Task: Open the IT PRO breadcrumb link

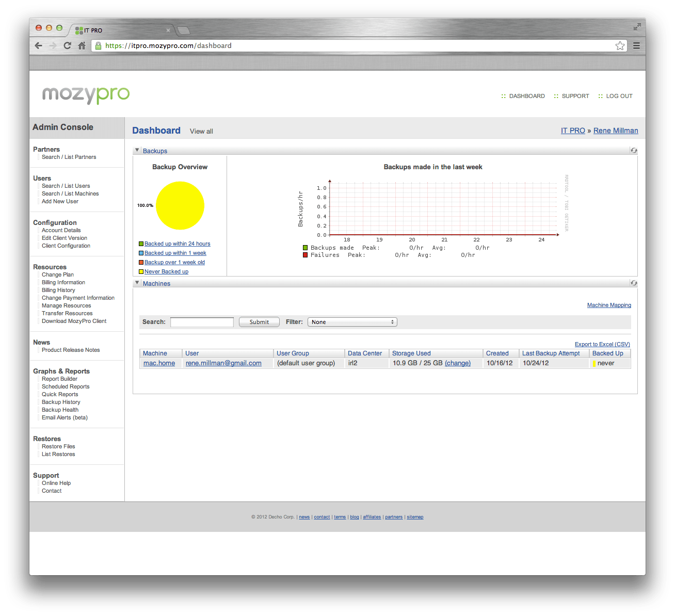Action: [573, 131]
